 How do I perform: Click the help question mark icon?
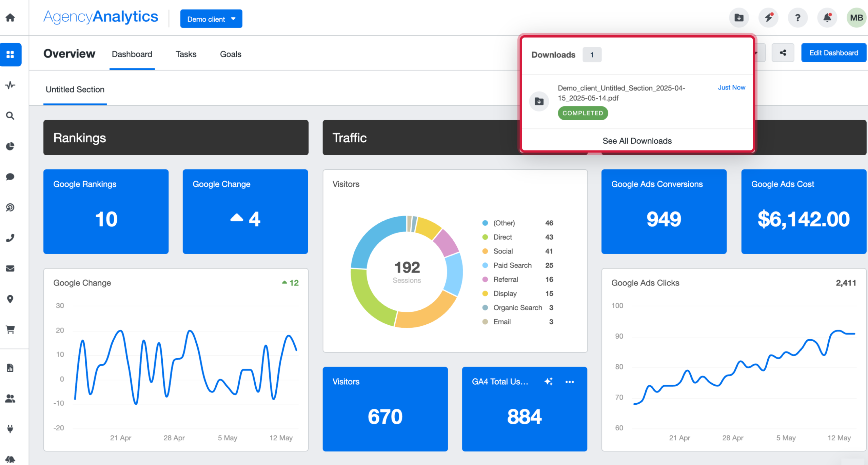coord(798,18)
